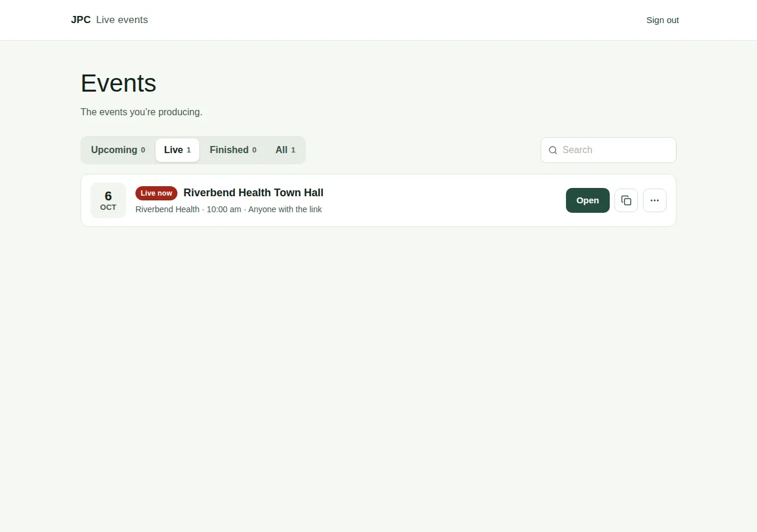Screen dimensions: 757x532
Task: Click the search magnifier icon
Action: [x=553, y=150]
